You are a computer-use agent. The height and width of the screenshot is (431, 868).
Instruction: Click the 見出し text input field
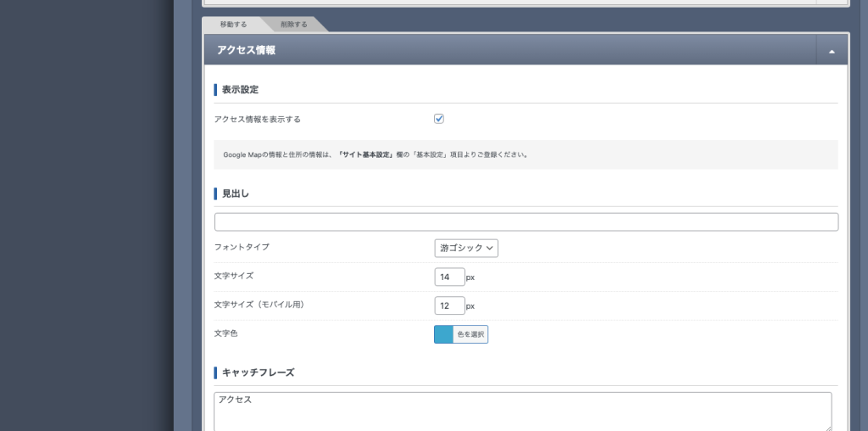coord(526,221)
